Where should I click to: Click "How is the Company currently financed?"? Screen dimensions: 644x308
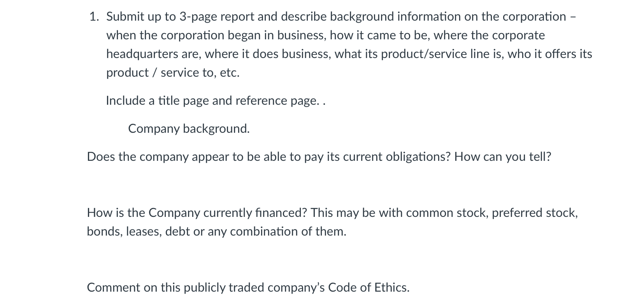pyautogui.click(x=197, y=213)
